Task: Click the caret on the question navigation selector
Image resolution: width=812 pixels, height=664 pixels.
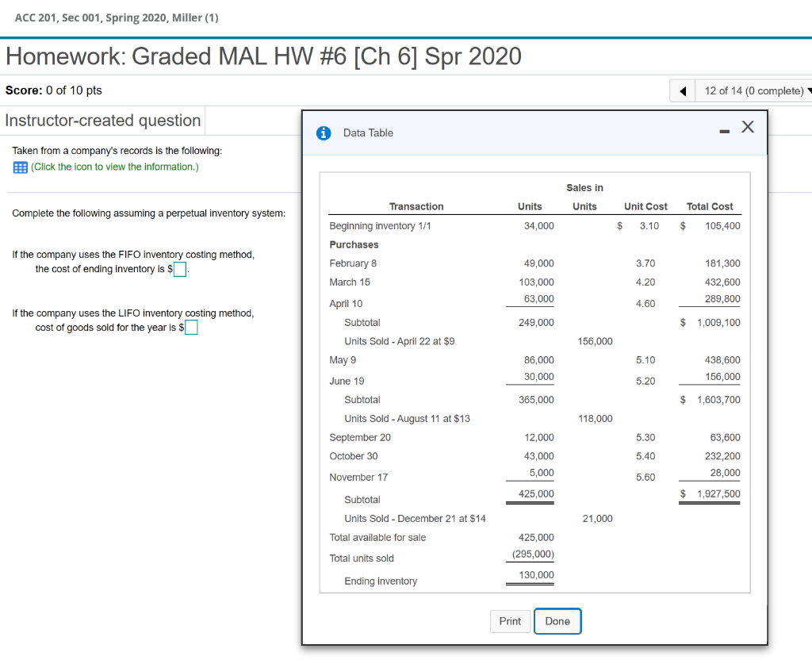Action: [x=807, y=90]
